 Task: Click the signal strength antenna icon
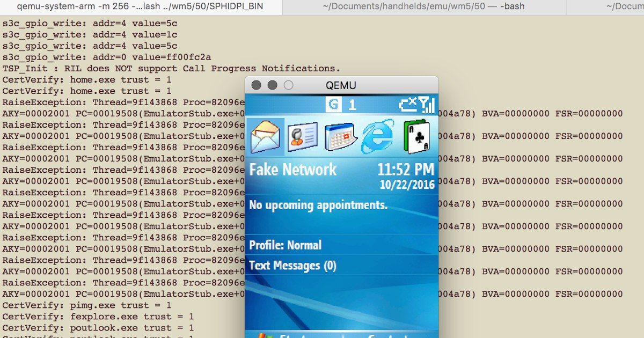[x=426, y=104]
